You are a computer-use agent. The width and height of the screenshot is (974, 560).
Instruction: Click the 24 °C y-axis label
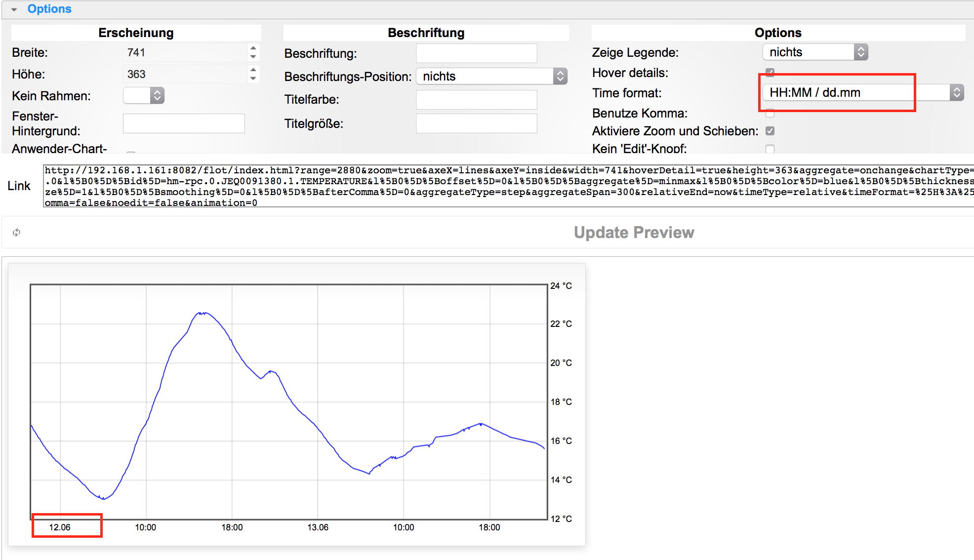[x=561, y=286]
